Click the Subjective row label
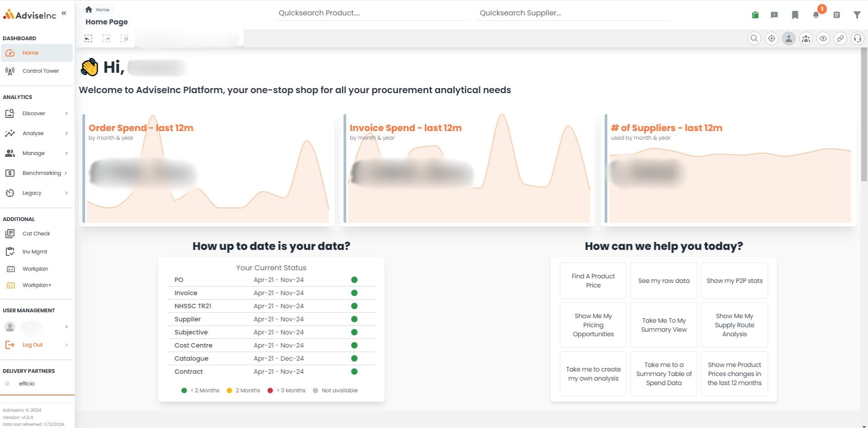The width and height of the screenshot is (868, 428). pos(191,332)
